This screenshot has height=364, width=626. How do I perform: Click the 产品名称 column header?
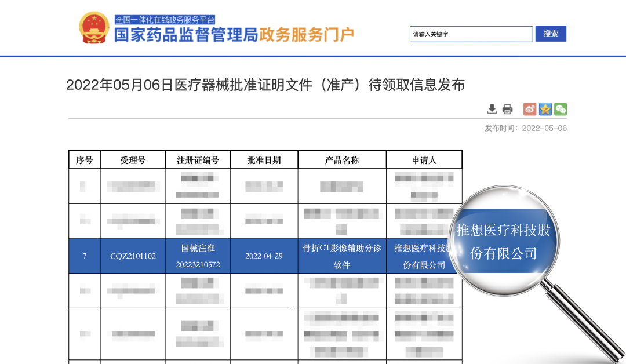click(342, 159)
